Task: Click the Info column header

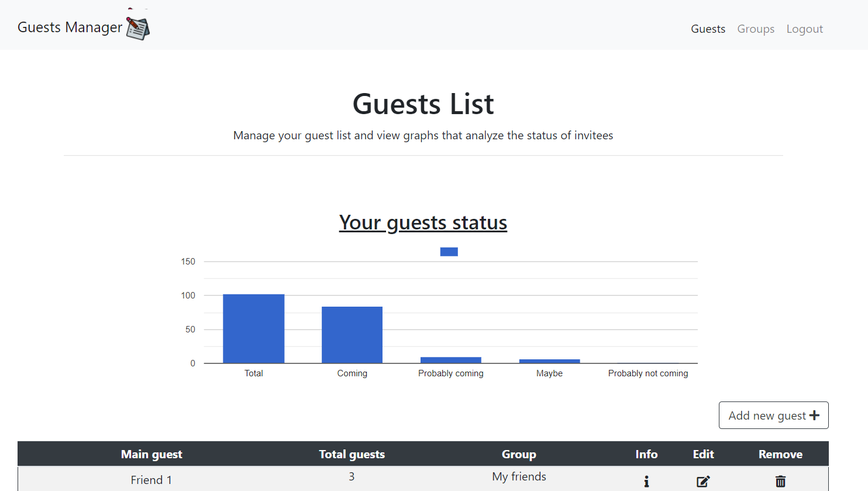Action: pos(646,454)
